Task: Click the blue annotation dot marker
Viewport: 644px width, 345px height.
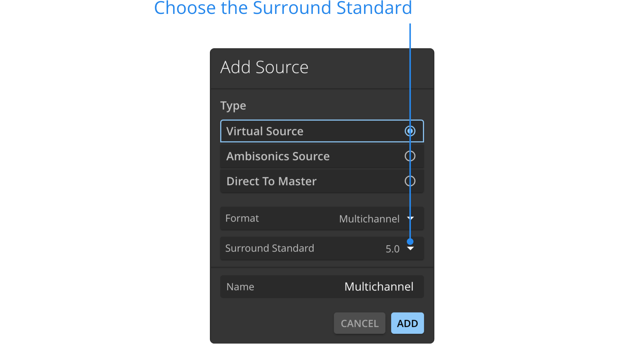Action: point(410,241)
